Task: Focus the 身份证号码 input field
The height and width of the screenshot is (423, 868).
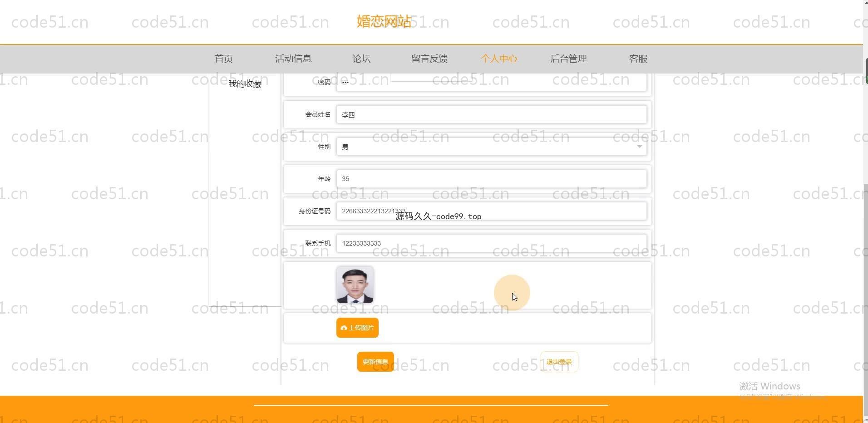Action: pos(492,211)
